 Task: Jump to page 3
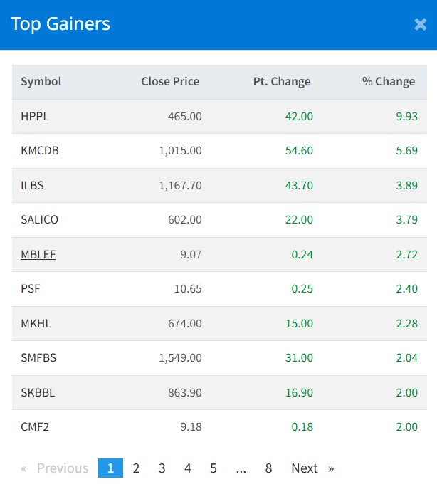click(162, 468)
